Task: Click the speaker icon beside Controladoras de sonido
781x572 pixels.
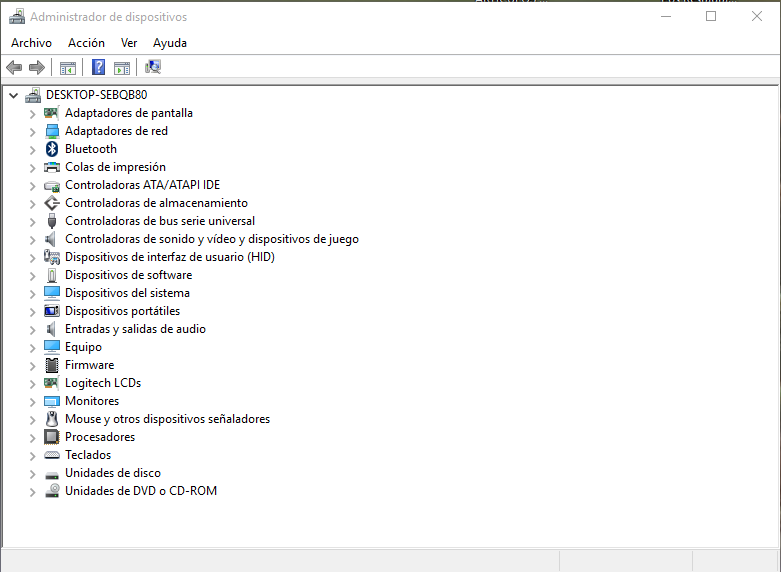Action: point(51,239)
